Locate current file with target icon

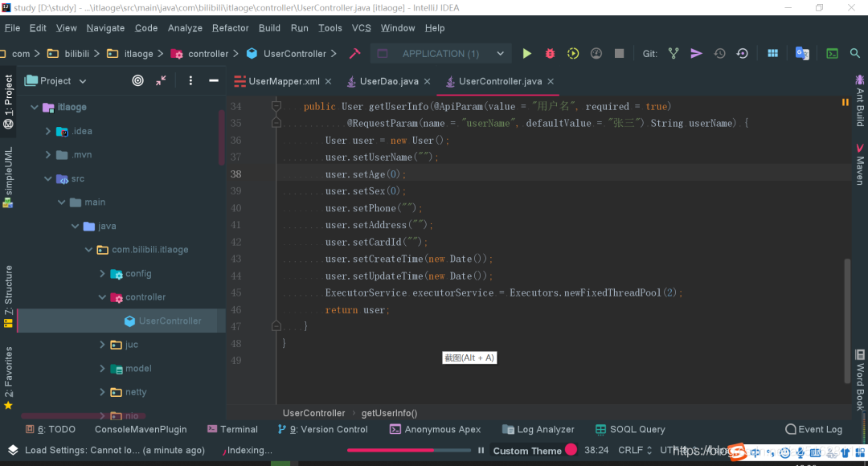click(x=138, y=81)
